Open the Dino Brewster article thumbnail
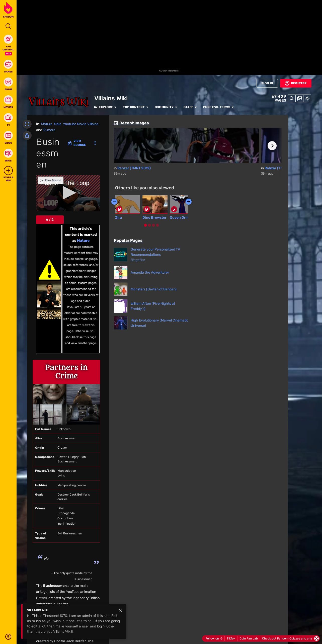Viewport: 322px width, 644px height. 155,205
